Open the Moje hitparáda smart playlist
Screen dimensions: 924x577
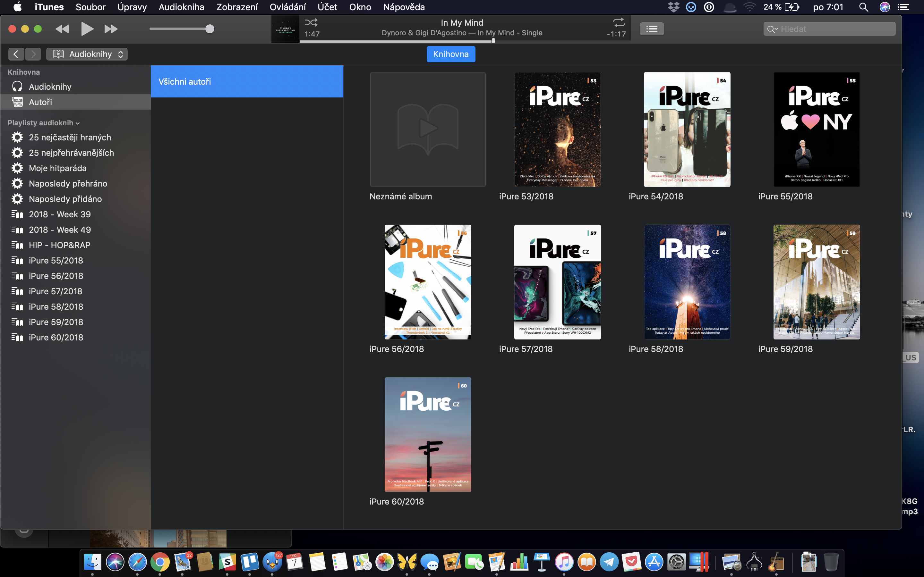[x=58, y=168]
